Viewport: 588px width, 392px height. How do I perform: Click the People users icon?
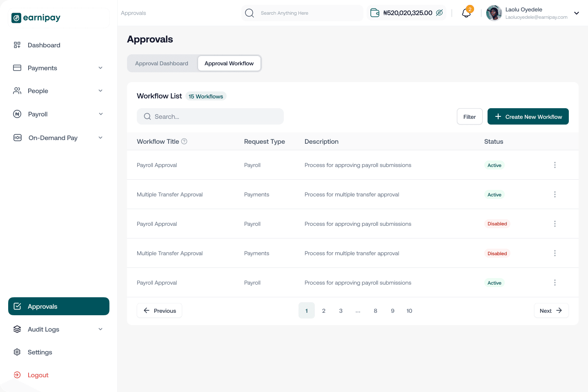17,91
